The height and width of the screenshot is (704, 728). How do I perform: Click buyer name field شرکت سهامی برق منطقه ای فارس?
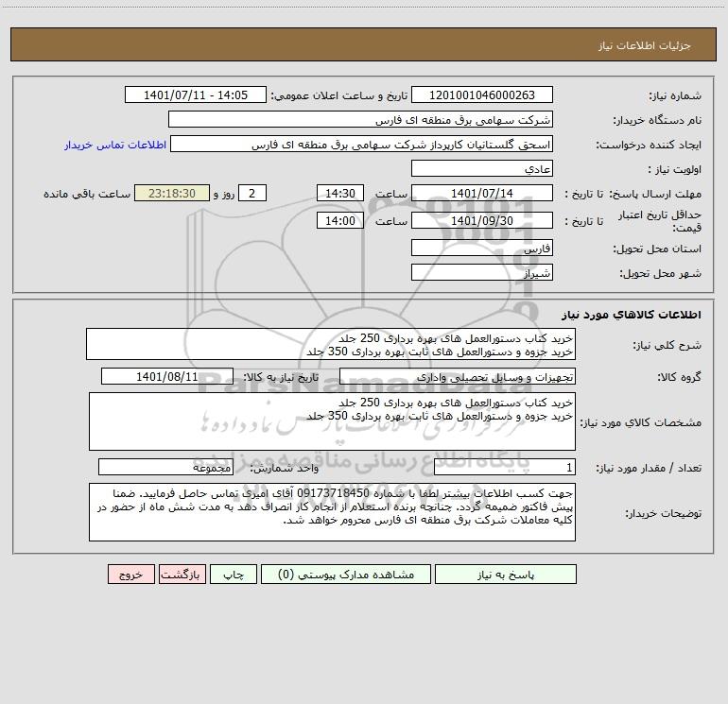(x=360, y=119)
